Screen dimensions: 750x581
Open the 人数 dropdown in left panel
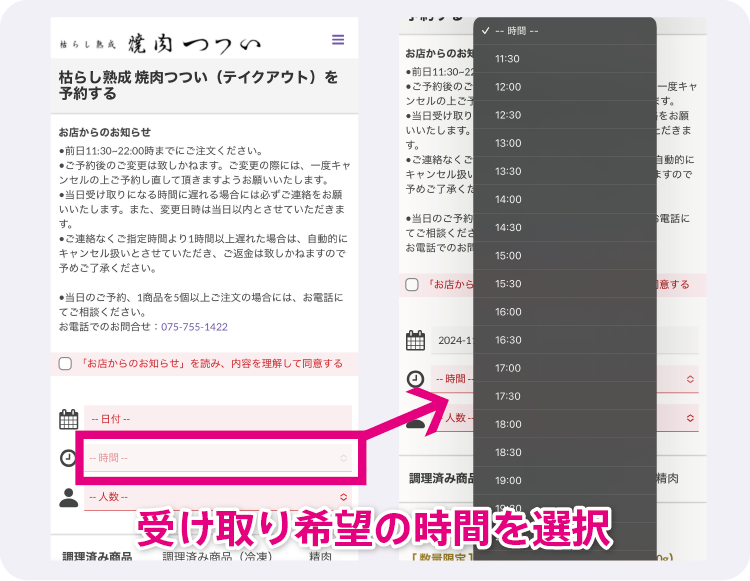[218, 496]
